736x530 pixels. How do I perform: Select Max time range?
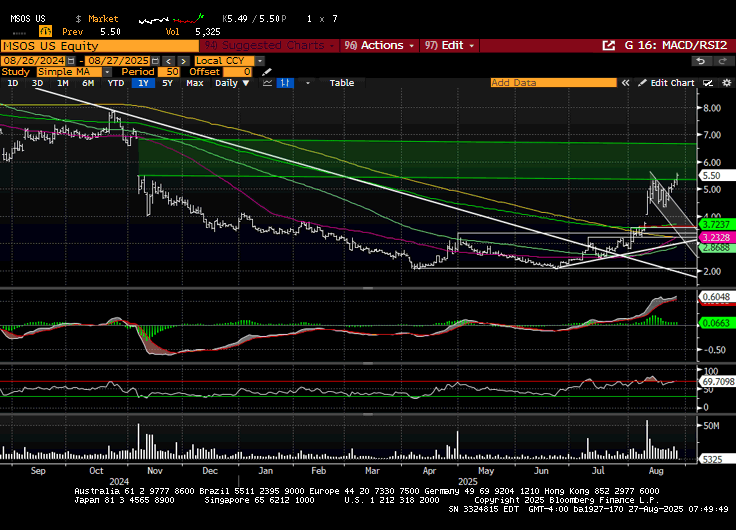click(x=194, y=83)
